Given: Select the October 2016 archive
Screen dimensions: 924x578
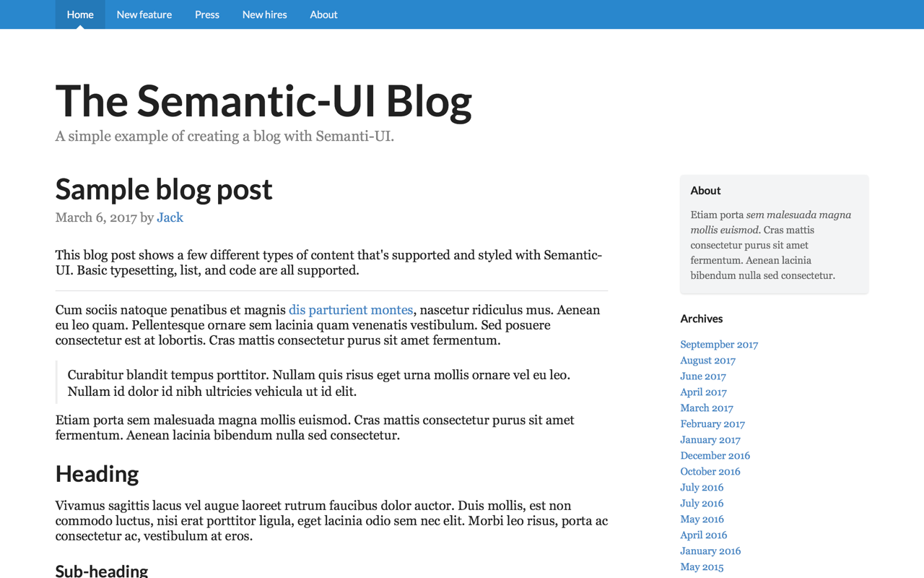Looking at the screenshot, I should (710, 472).
